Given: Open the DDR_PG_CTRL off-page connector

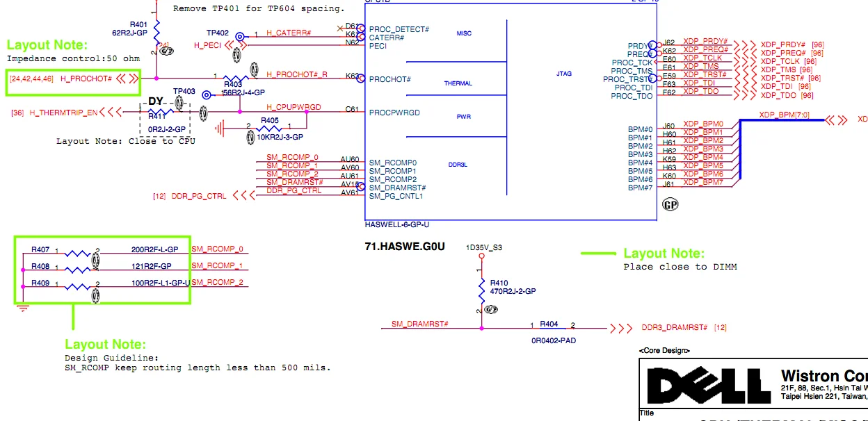Looking at the screenshot, I should coord(243,197).
